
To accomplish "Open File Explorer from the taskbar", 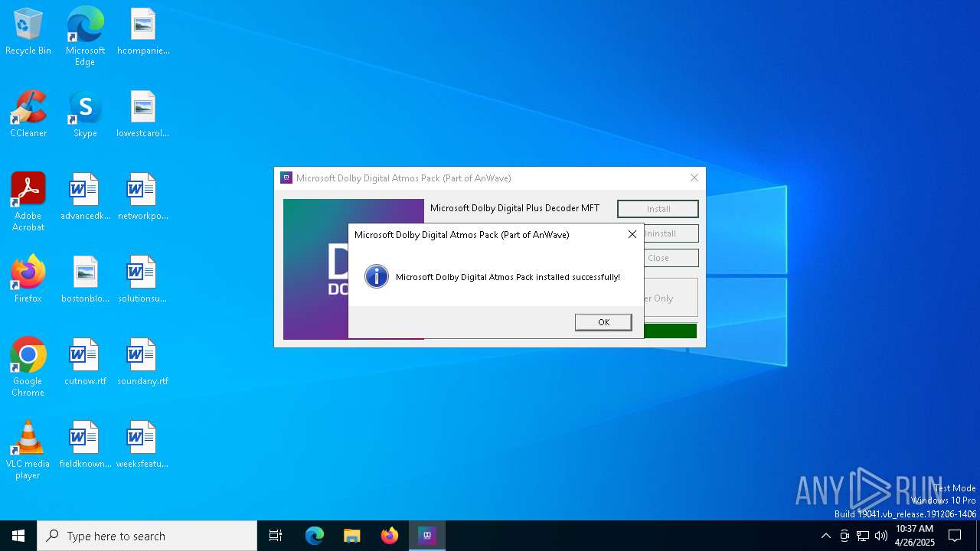I will (x=352, y=536).
